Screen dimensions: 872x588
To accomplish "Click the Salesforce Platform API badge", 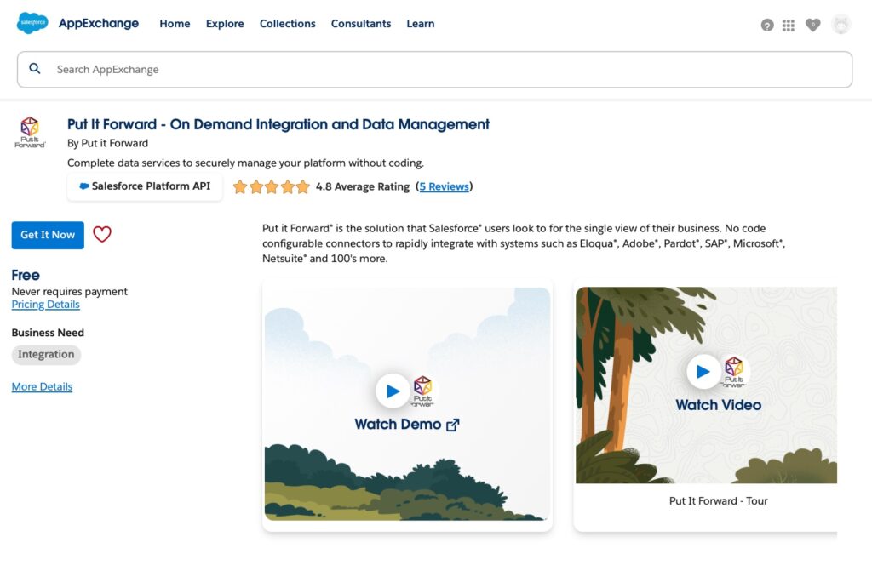I will pyautogui.click(x=145, y=186).
